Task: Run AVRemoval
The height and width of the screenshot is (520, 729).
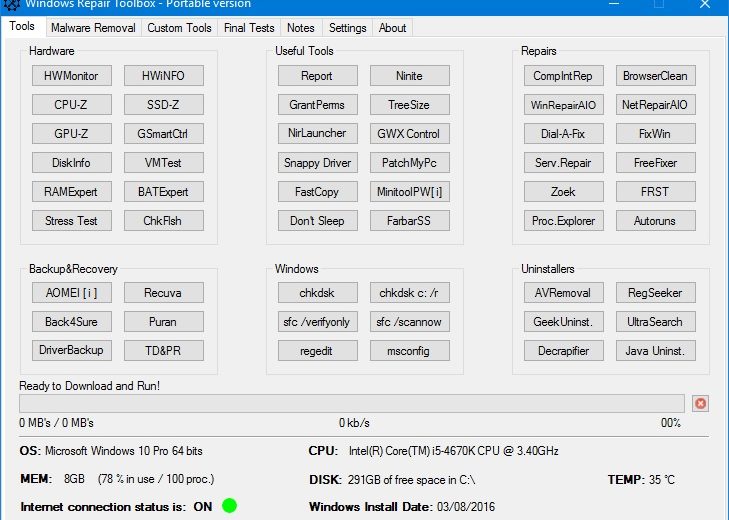Action: click(x=563, y=293)
